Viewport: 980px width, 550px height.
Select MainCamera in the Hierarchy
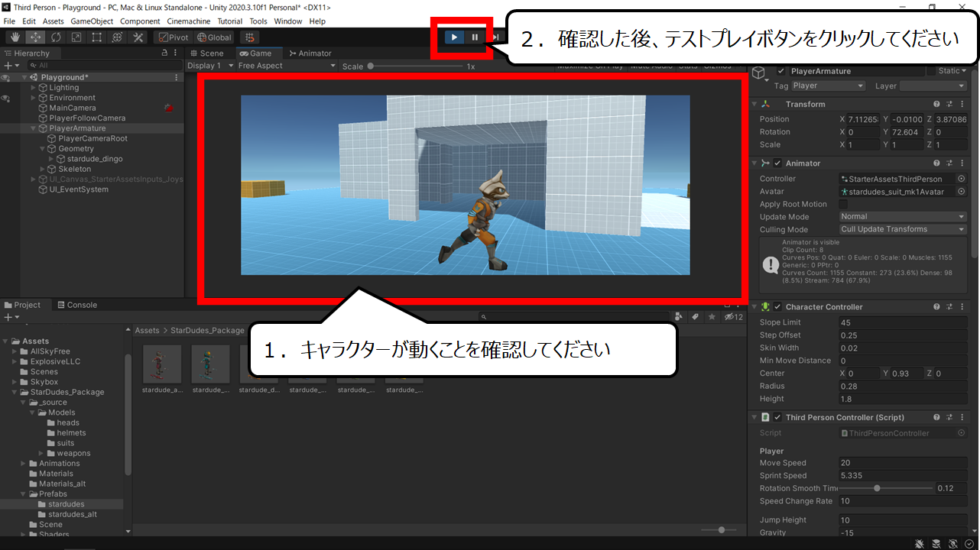pos(73,108)
